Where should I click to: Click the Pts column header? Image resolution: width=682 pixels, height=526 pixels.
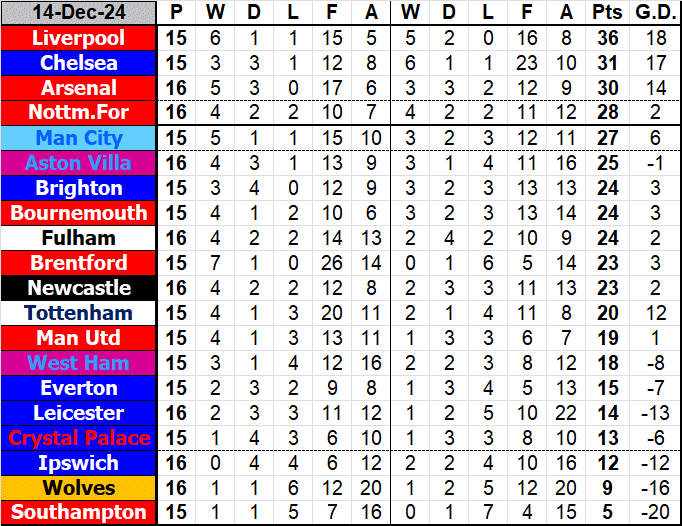606,13
